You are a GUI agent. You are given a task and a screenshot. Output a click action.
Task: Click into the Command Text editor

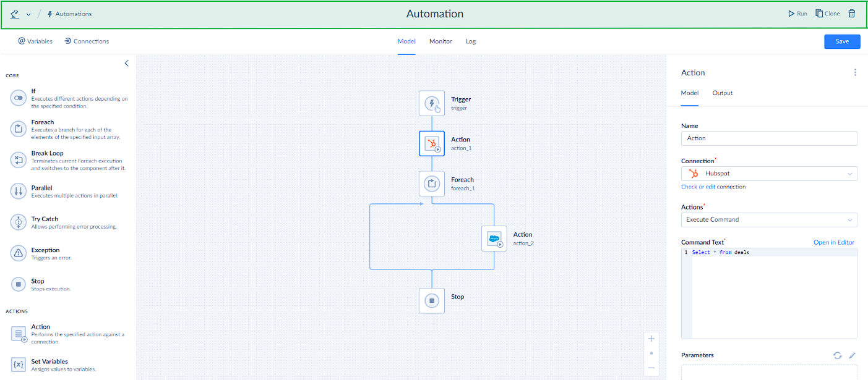(x=769, y=293)
